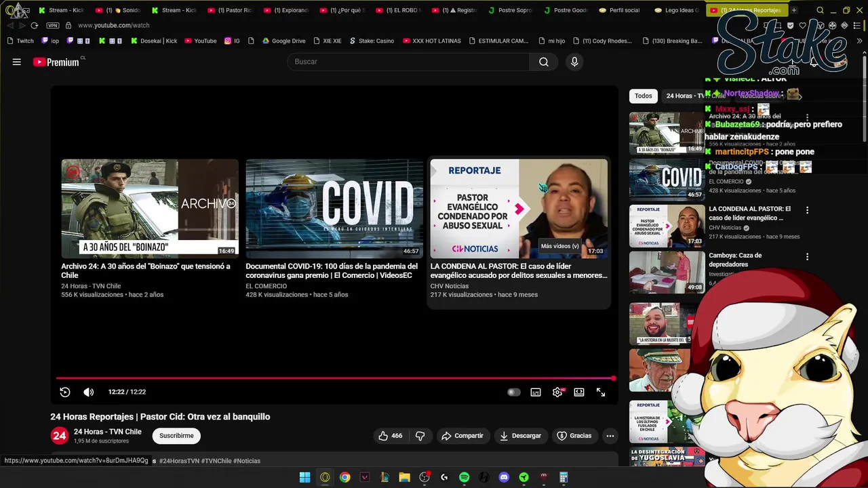This screenshot has width=868, height=488.
Task: Open a new browser tab with plus
Action: pyautogui.click(x=793, y=10)
